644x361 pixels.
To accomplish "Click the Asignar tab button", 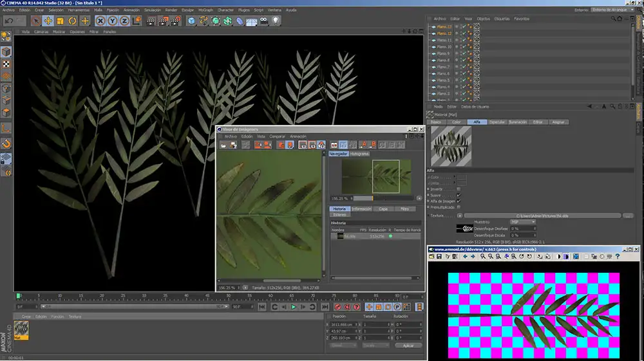I will (558, 122).
